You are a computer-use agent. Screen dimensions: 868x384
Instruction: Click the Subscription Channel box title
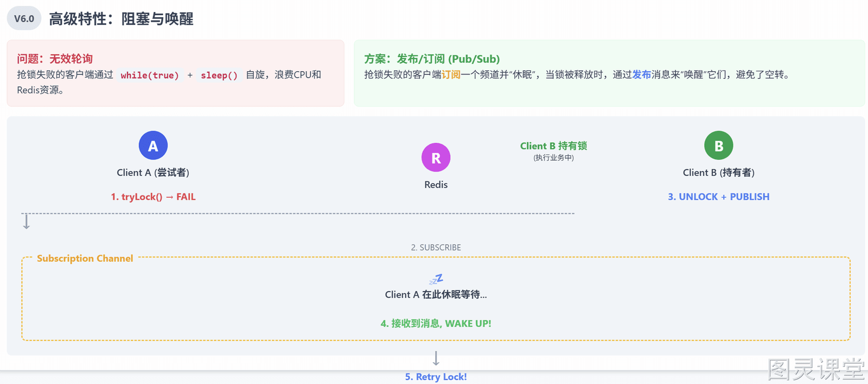coord(85,259)
